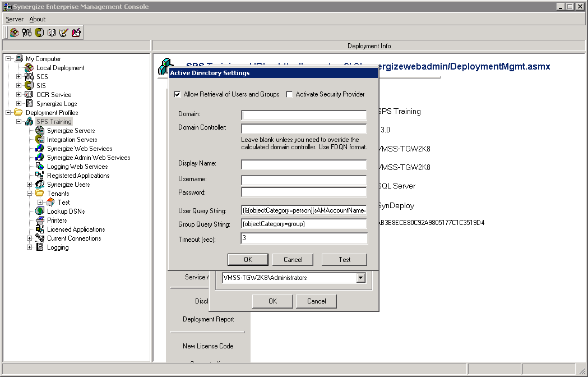Expand the SCS tree node
588x377 pixels.
18,77
